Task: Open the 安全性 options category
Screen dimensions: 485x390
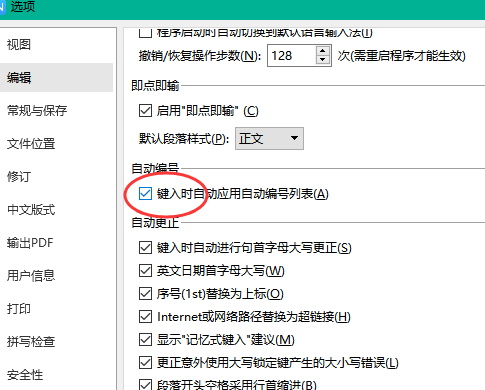Action: 25,374
